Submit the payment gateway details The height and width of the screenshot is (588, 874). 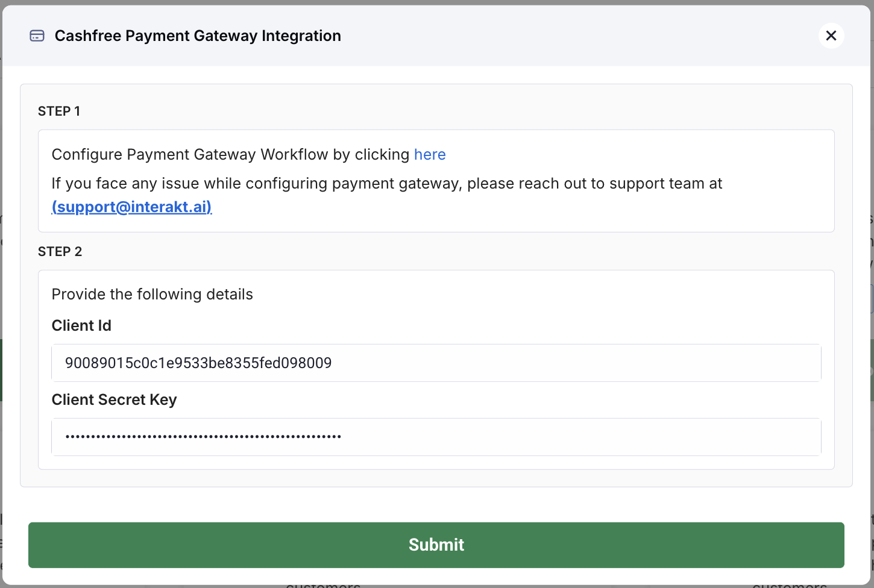click(436, 545)
